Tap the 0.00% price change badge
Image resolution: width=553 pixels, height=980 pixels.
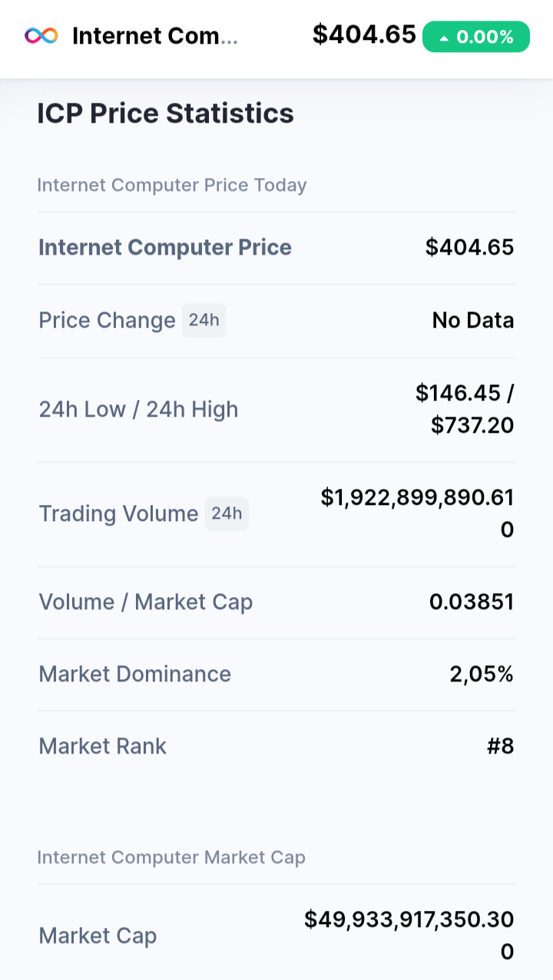[x=476, y=37]
